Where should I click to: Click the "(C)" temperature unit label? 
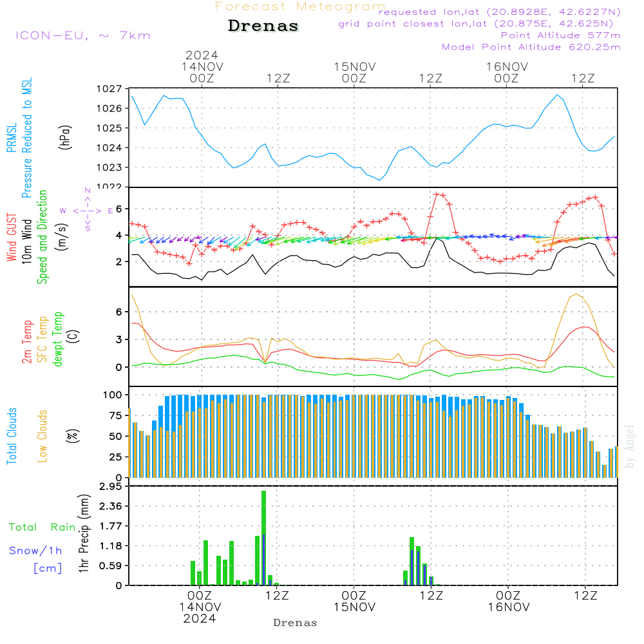pos(74,337)
